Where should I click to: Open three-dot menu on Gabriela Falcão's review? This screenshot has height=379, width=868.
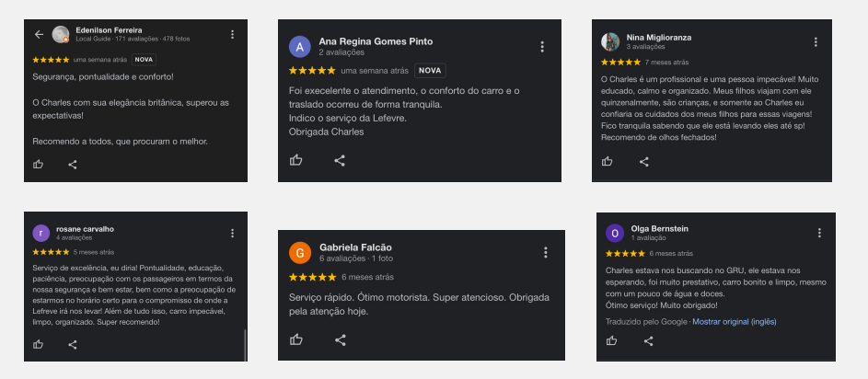pos(546,252)
